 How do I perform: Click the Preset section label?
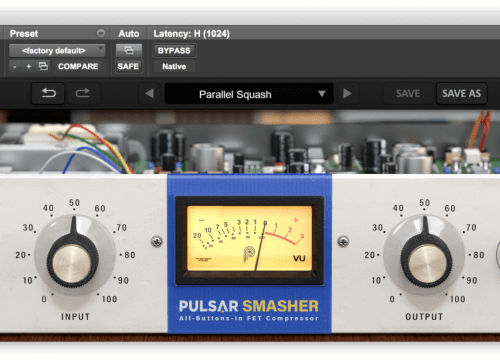24,34
